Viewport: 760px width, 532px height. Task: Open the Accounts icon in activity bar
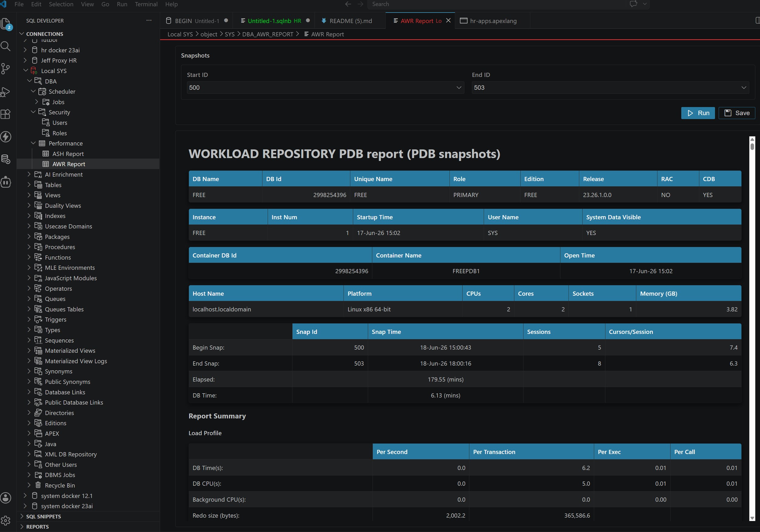[6, 498]
